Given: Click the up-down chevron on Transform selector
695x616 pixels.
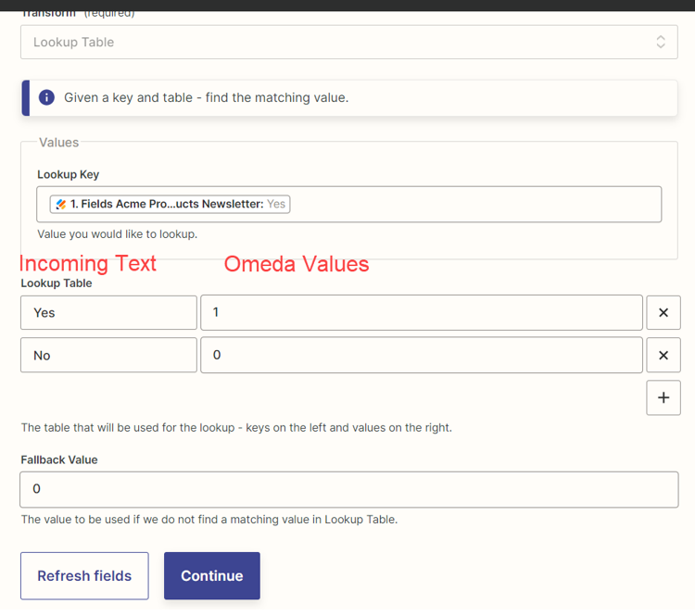Looking at the screenshot, I should (660, 43).
